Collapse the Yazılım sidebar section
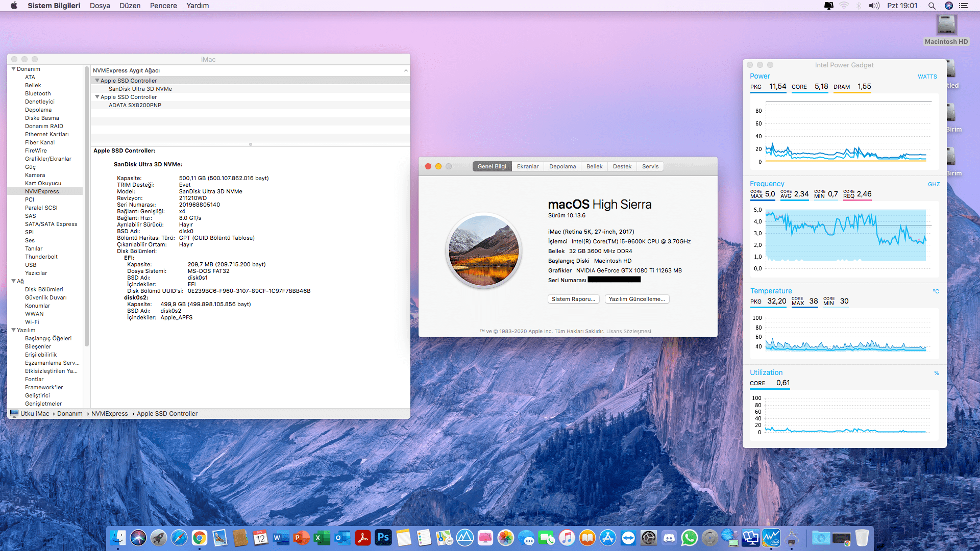The height and width of the screenshot is (551, 980). (x=13, y=330)
